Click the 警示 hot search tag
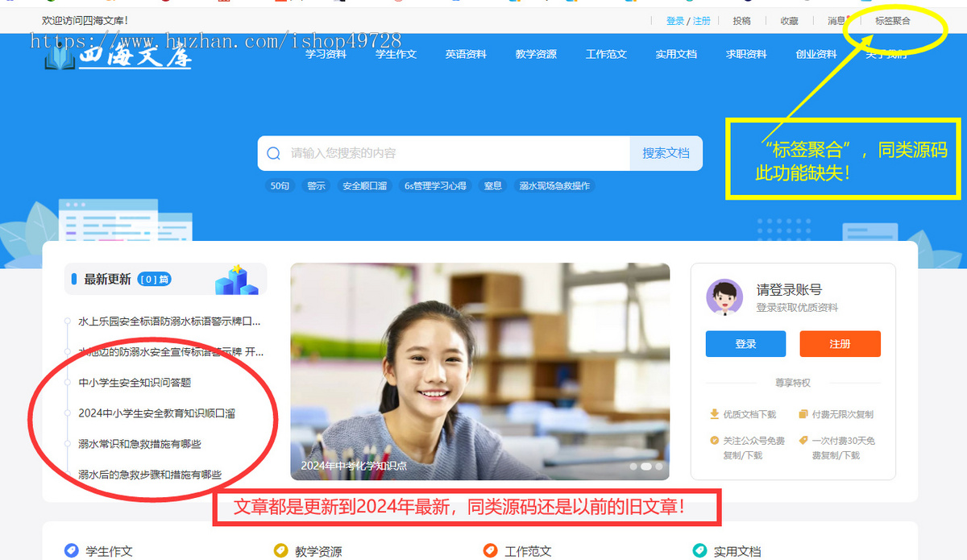The height and width of the screenshot is (560, 967). [317, 185]
